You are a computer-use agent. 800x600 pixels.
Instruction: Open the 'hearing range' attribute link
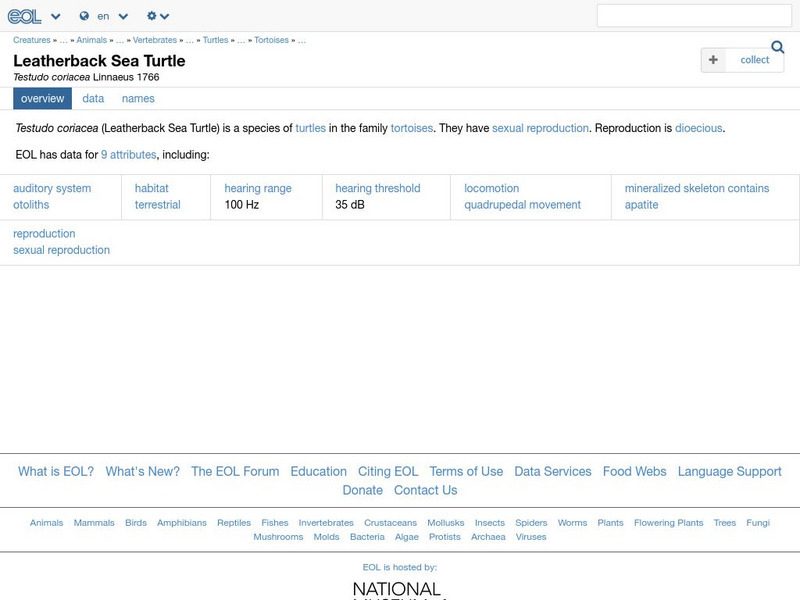[x=258, y=188]
